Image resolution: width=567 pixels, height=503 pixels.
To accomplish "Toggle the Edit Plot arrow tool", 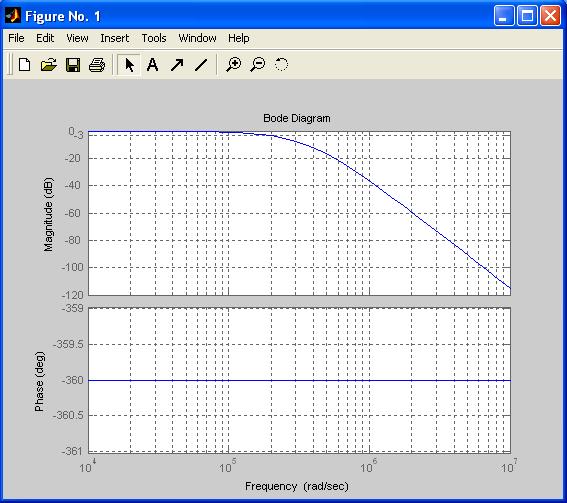I will (129, 65).
